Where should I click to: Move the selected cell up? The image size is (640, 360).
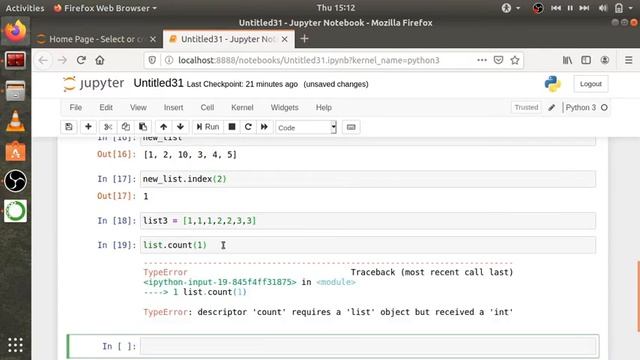(163, 127)
